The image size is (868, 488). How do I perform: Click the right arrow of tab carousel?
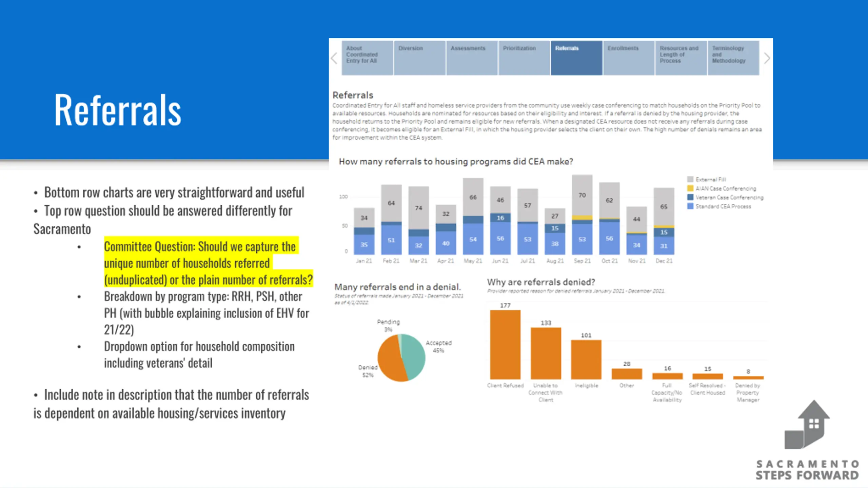(x=767, y=58)
